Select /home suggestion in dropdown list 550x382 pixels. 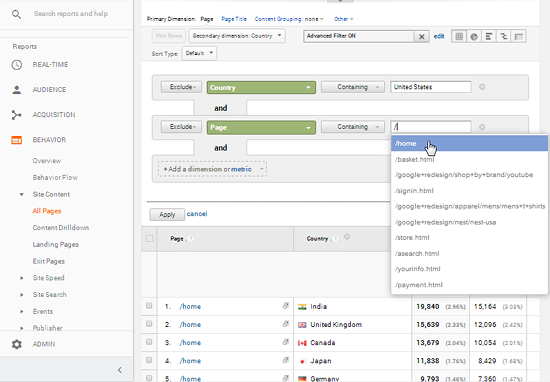pyautogui.click(x=469, y=143)
